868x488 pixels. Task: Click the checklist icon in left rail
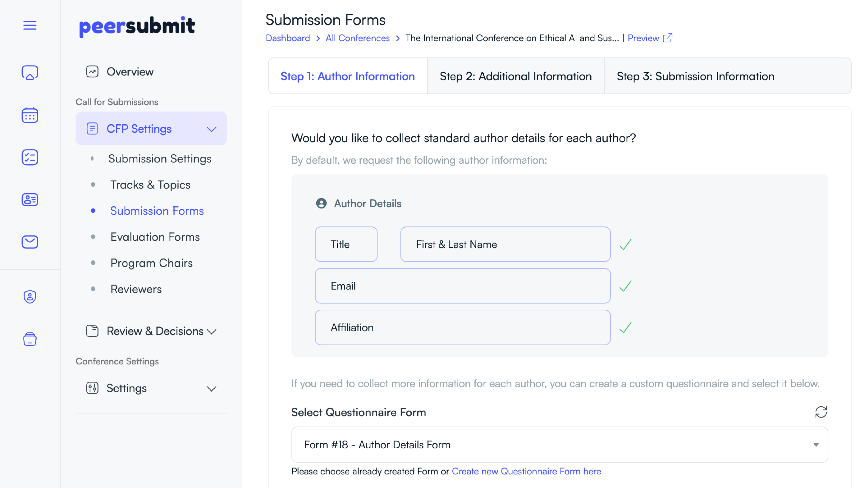tap(30, 158)
